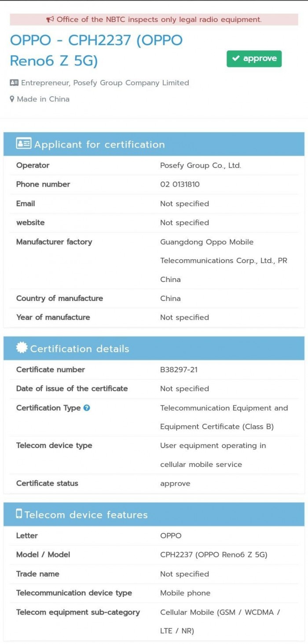Click the ID card icon beside Entrepreneur
This screenshot has width=308, height=644.
14,83
